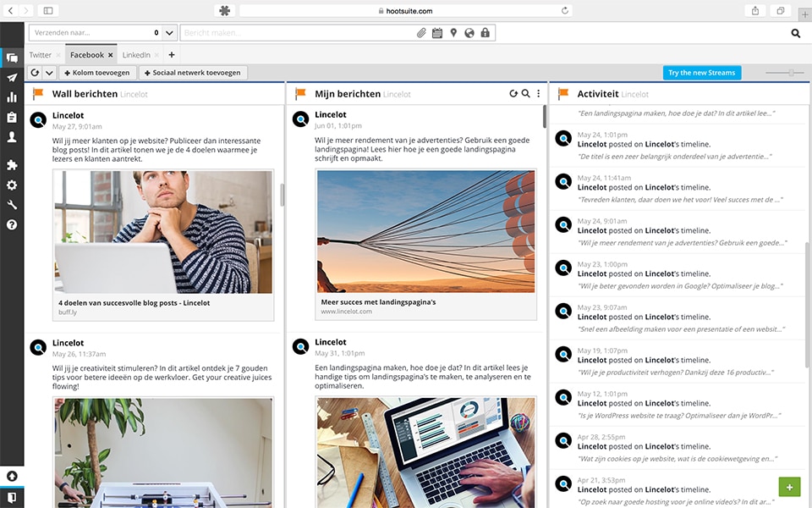
Task: Open the scheduling calendar icon
Action: click(x=437, y=33)
